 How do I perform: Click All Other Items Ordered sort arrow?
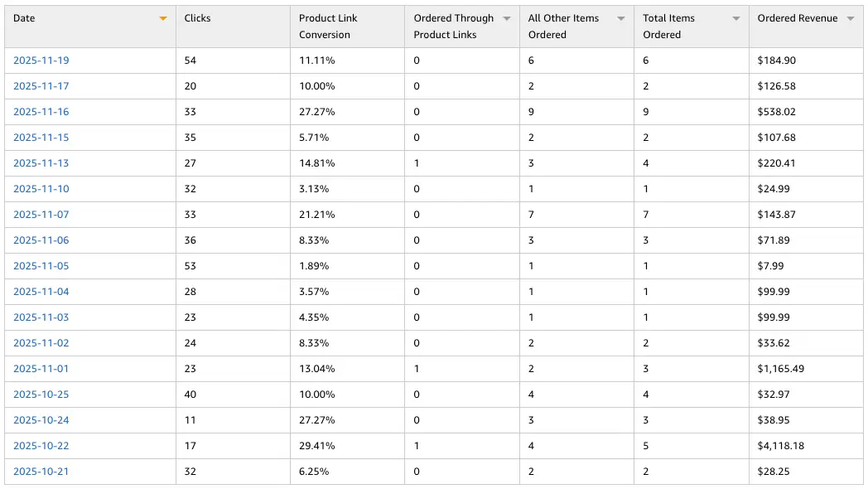tap(621, 18)
